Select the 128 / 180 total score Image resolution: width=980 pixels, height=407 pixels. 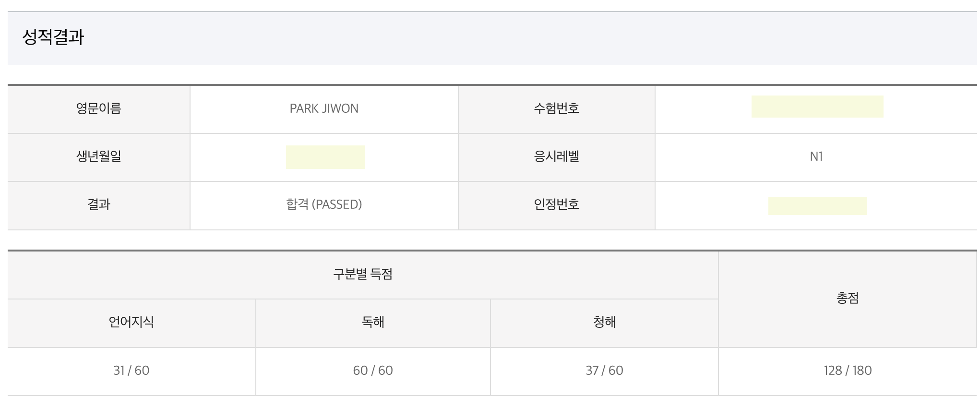click(847, 371)
